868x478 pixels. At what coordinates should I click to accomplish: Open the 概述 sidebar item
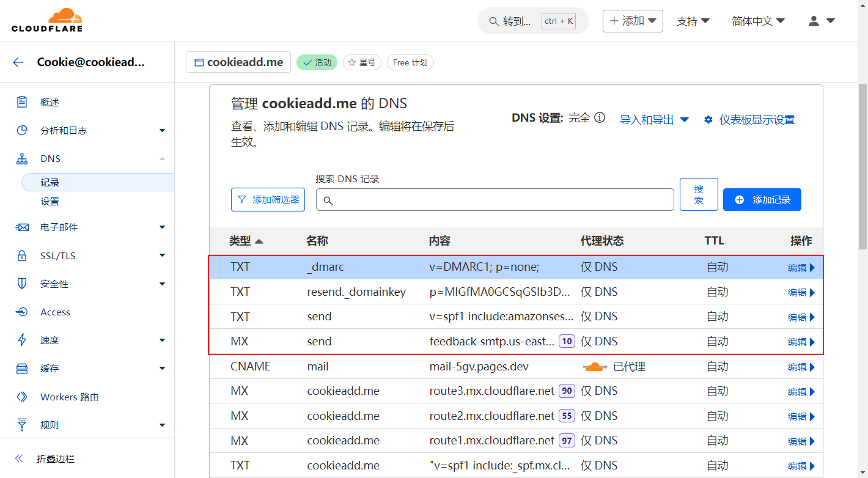coord(50,103)
